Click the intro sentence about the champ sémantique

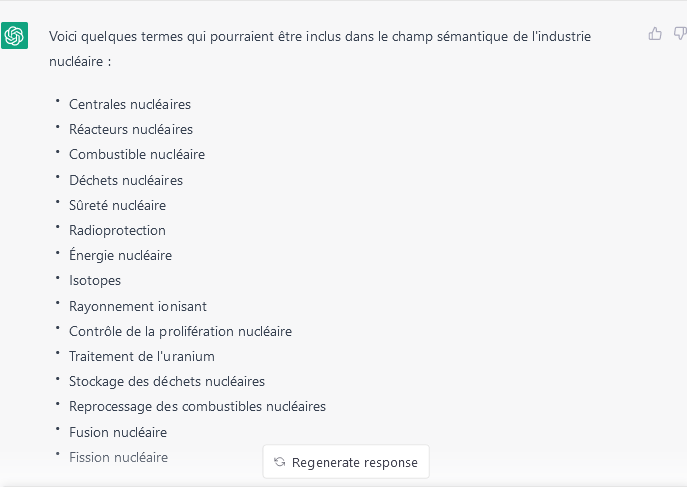coord(320,49)
